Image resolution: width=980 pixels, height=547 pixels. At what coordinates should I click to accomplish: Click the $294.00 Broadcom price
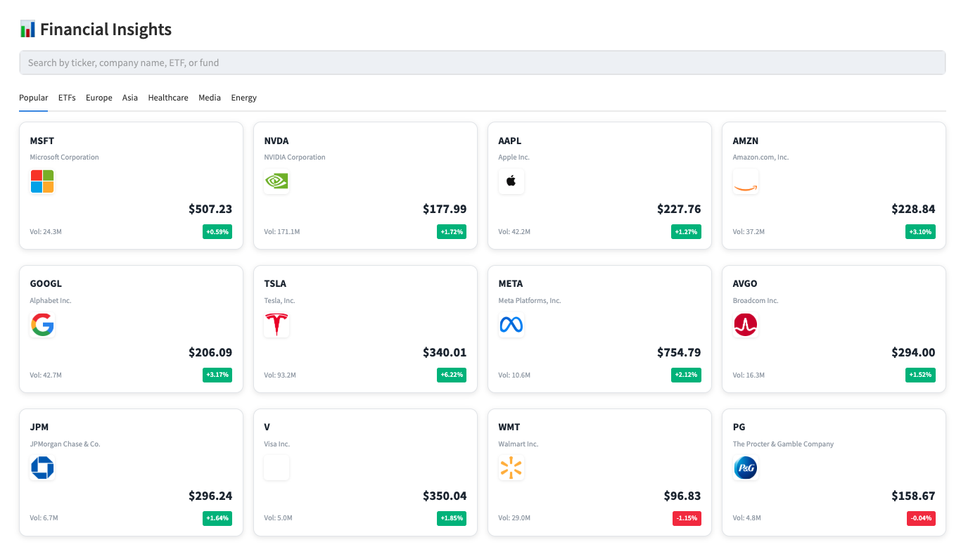[x=913, y=352]
